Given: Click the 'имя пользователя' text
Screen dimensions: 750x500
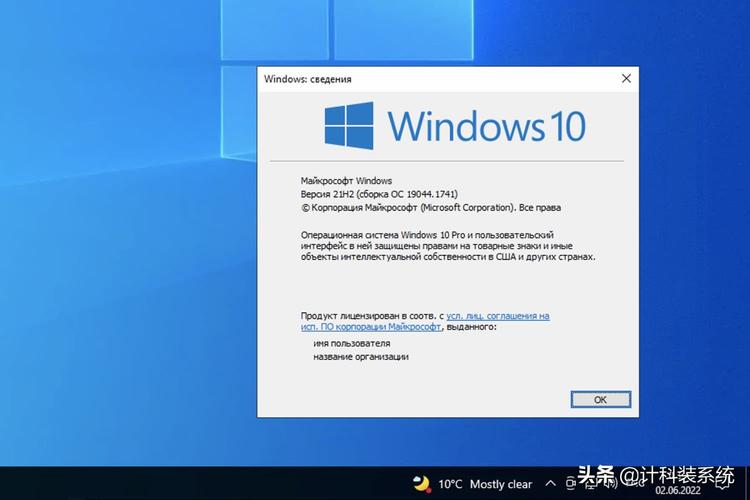Looking at the screenshot, I should pos(352,344).
